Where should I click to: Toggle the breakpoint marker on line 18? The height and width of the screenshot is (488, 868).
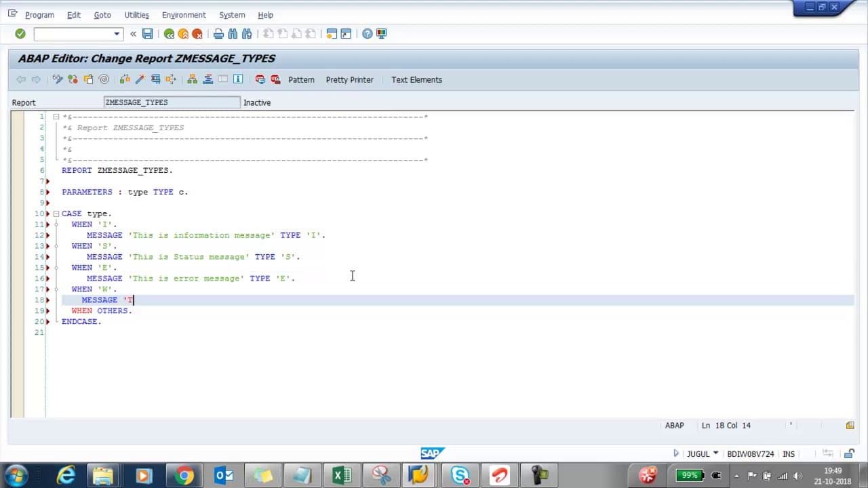[x=47, y=300]
